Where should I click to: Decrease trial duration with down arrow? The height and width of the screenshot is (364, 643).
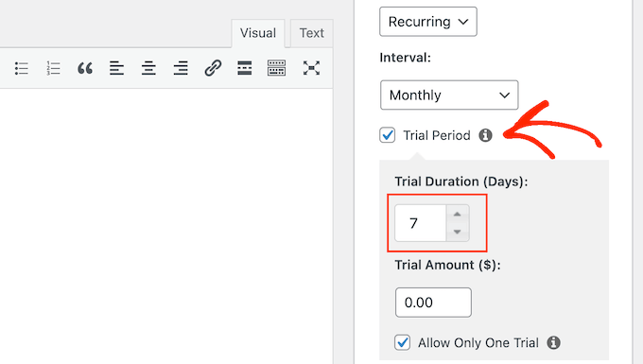[458, 232]
